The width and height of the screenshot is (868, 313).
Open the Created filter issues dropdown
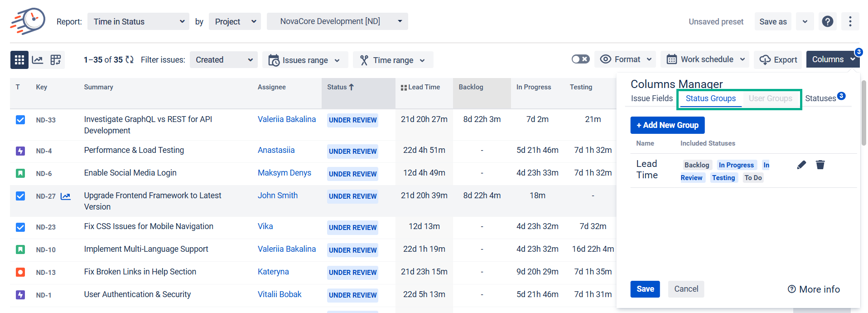[223, 60]
